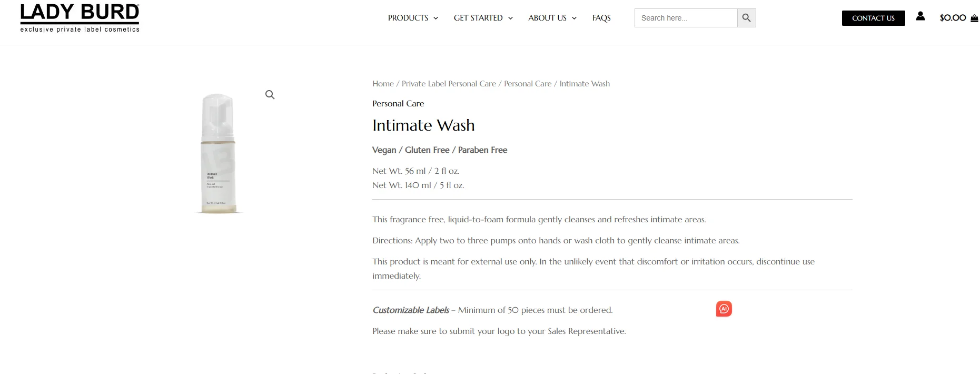Click the search icon inside the search bar
Screen dimensions: 980x374
click(746, 17)
